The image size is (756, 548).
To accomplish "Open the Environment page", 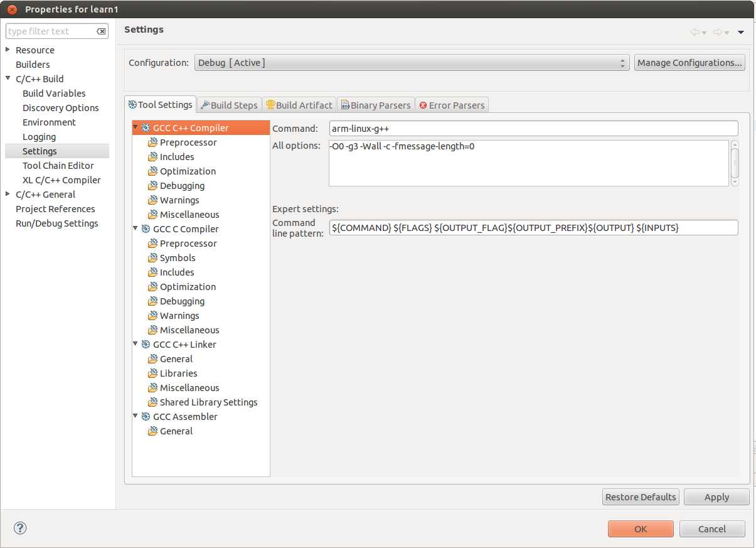I will (x=49, y=122).
